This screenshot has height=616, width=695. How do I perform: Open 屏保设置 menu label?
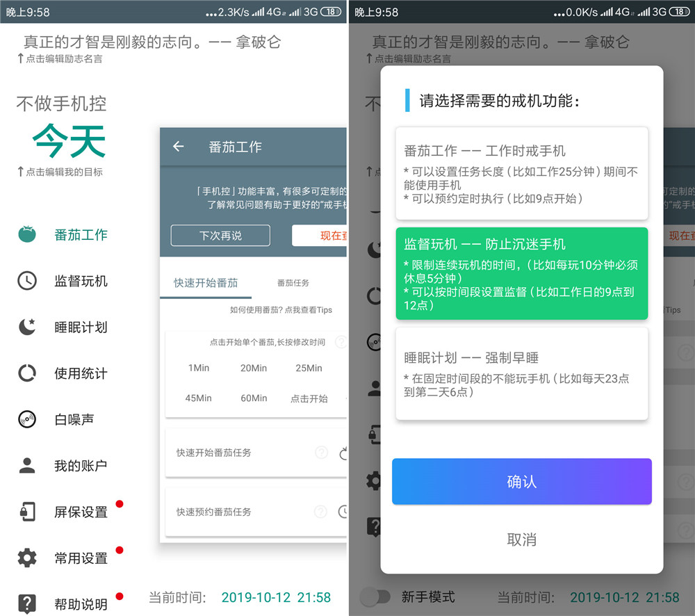click(81, 512)
